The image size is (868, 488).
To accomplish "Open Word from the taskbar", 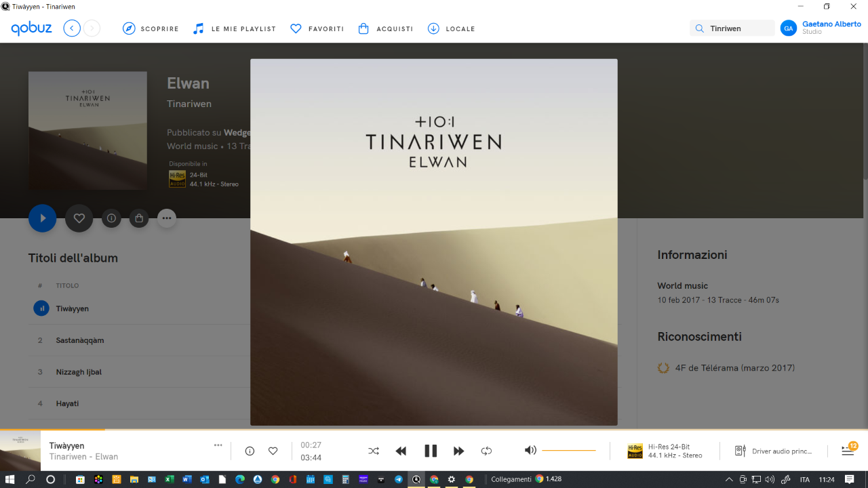I will click(187, 479).
